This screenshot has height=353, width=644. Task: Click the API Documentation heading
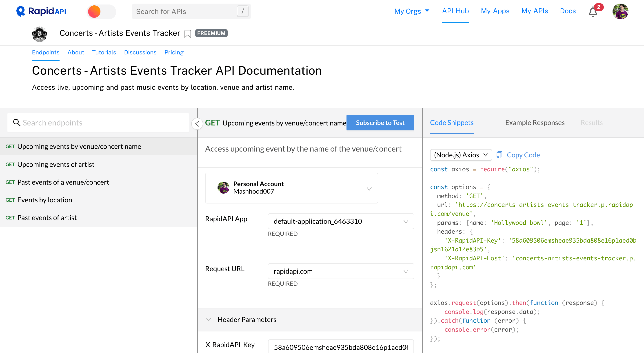click(177, 71)
